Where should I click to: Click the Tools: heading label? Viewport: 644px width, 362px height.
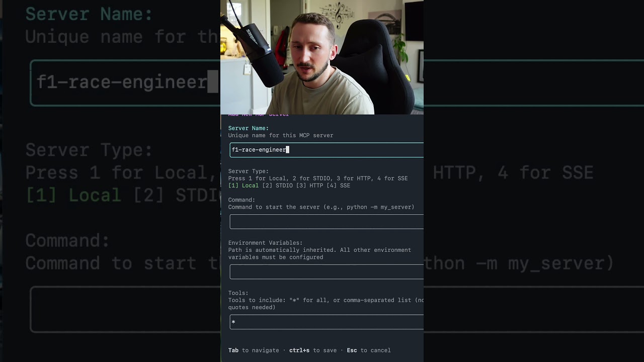click(x=238, y=293)
